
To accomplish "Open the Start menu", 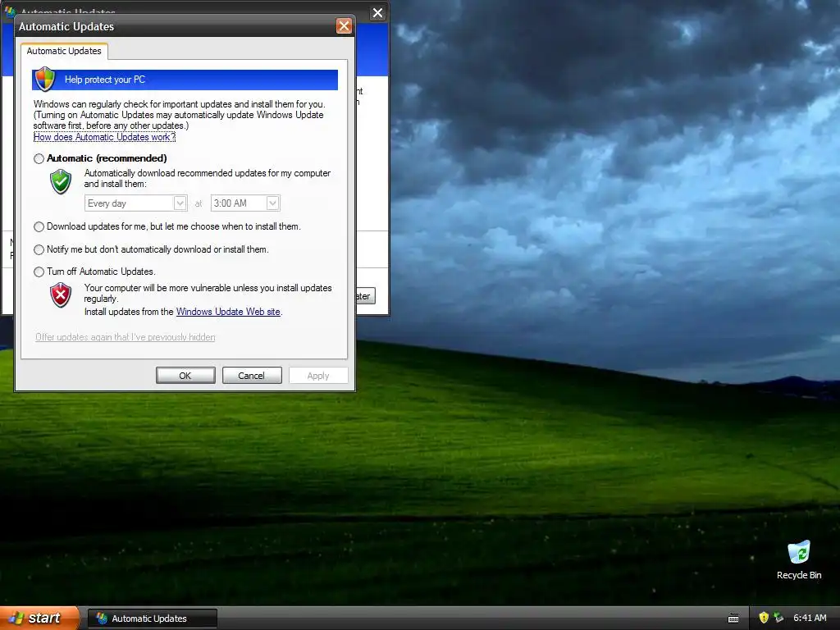I will coord(39,618).
